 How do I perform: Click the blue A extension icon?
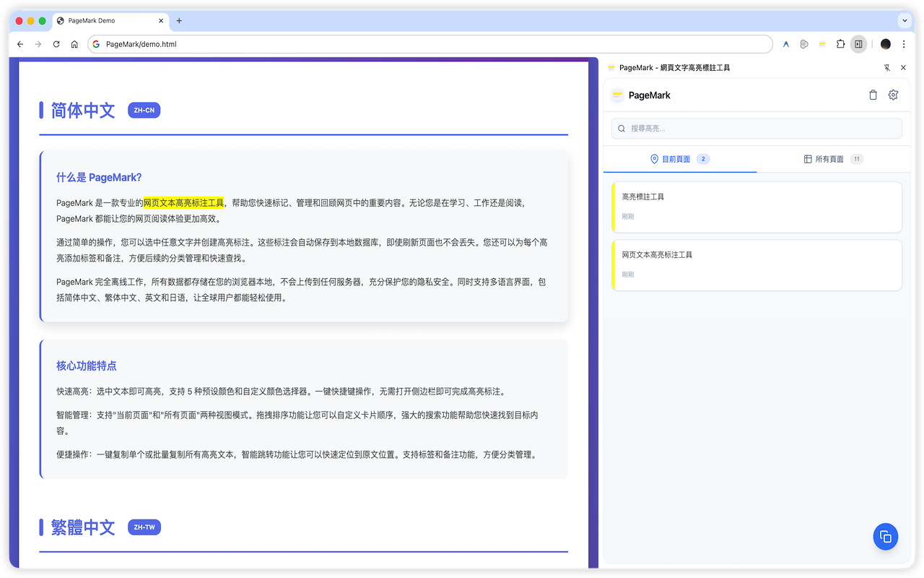point(786,44)
